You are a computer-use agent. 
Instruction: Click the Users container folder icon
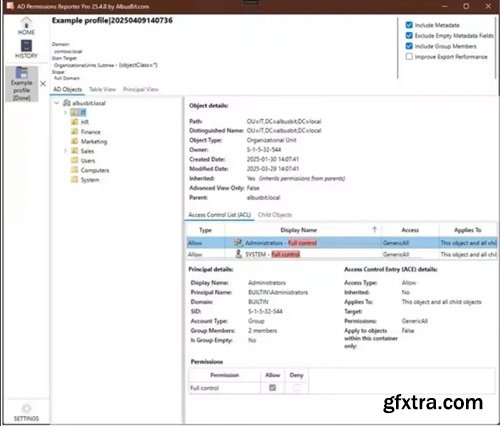(x=75, y=161)
